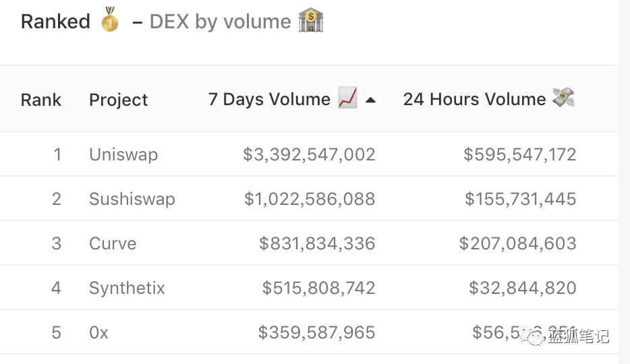The image size is (630, 364).
Task: Open the Uniswap project entry
Action: click(123, 154)
